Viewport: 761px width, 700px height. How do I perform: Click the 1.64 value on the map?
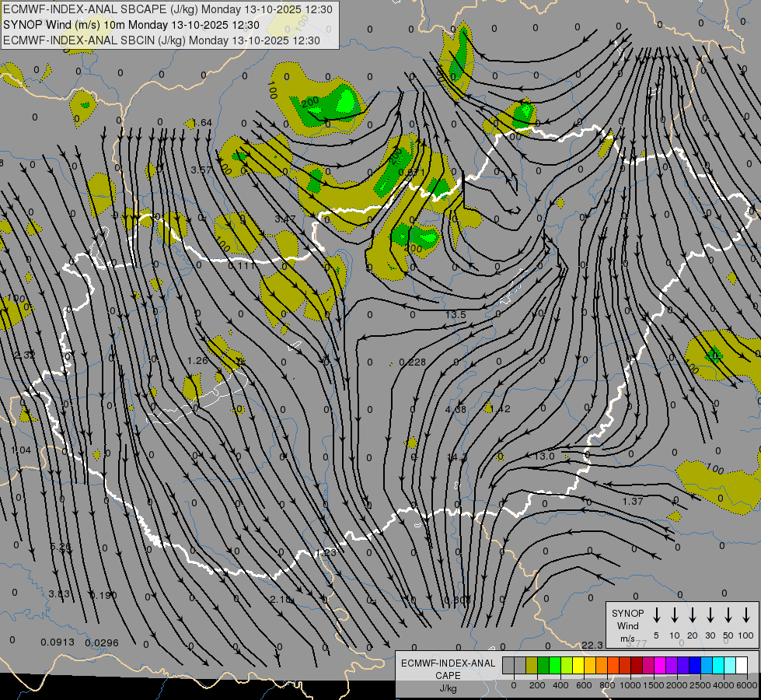pyautogui.click(x=202, y=123)
